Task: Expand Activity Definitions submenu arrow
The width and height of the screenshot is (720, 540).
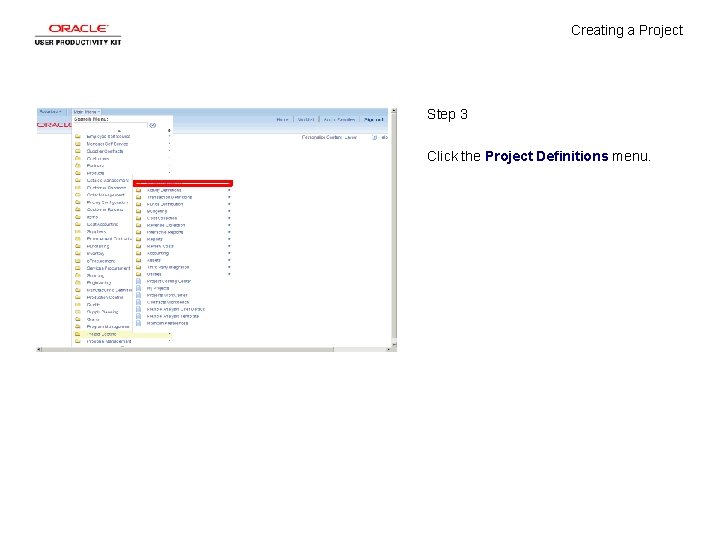Action: 229,190
